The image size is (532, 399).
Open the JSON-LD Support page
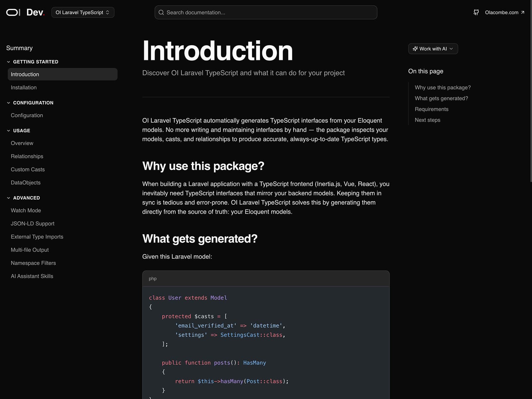tap(33, 224)
